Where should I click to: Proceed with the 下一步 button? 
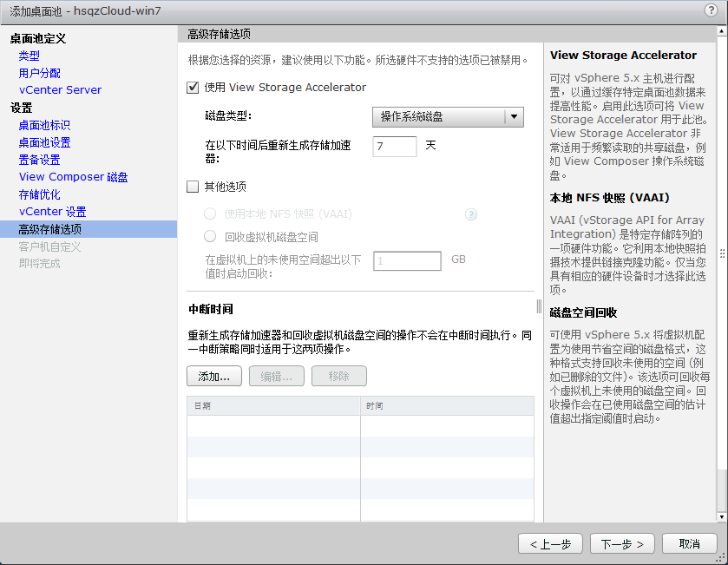click(x=622, y=543)
